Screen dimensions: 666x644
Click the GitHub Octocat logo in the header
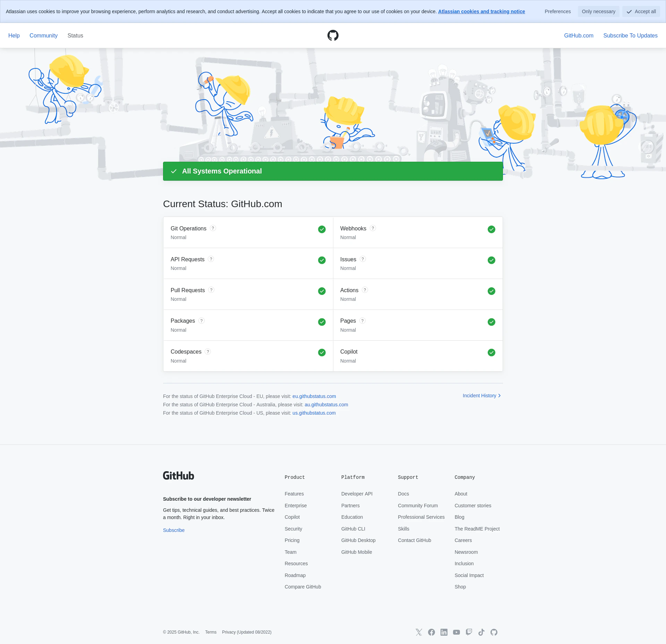click(x=333, y=35)
